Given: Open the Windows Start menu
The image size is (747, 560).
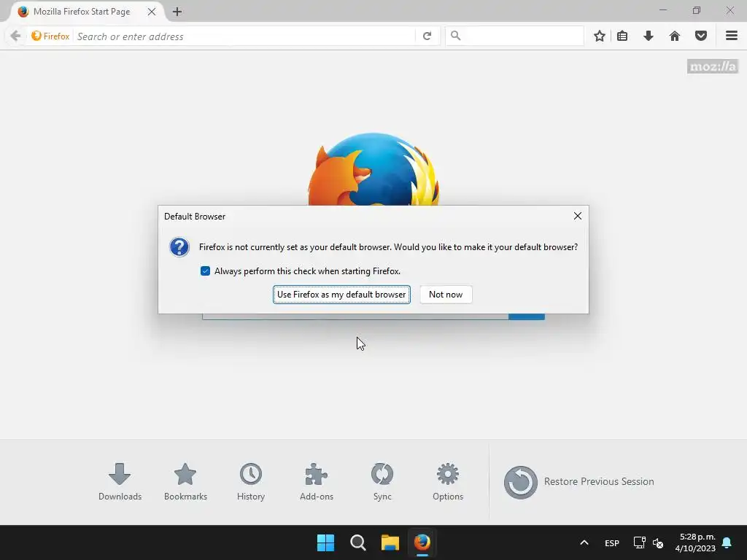Looking at the screenshot, I should tap(326, 542).
